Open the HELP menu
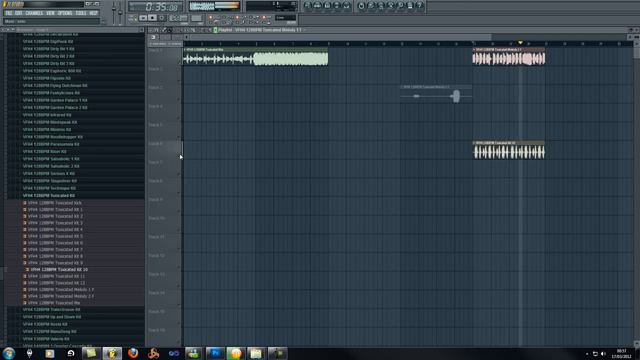Screen dimensions: 640x360 pyautogui.click(x=93, y=13)
